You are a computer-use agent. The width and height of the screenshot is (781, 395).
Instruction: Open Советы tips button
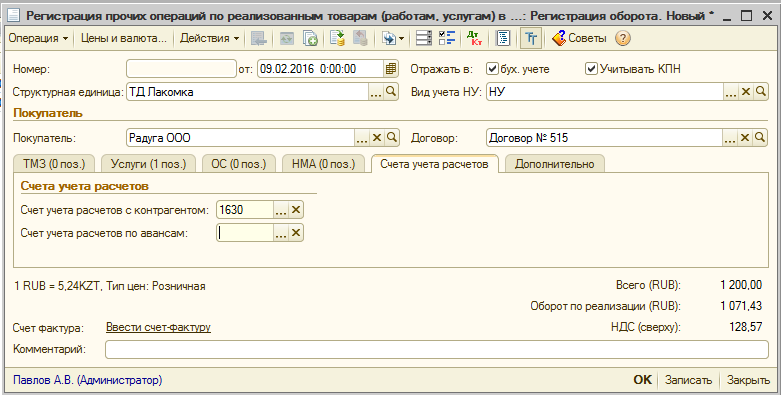click(579, 38)
